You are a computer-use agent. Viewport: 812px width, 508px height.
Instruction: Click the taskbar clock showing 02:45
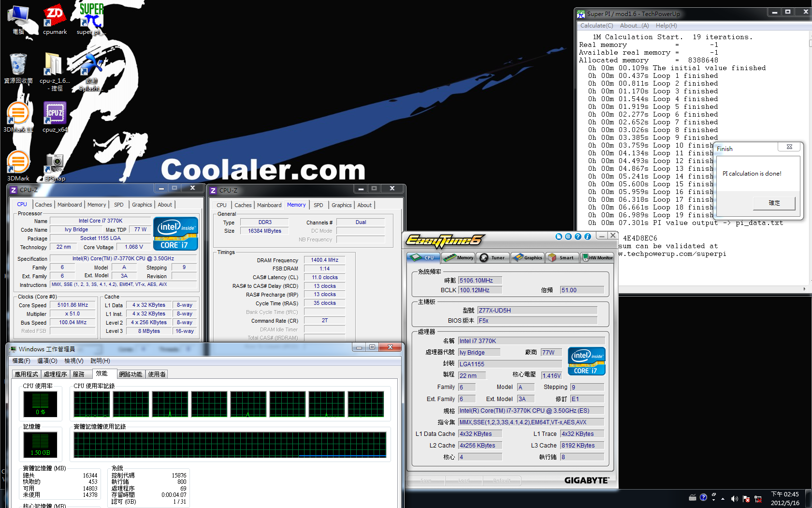(785, 498)
